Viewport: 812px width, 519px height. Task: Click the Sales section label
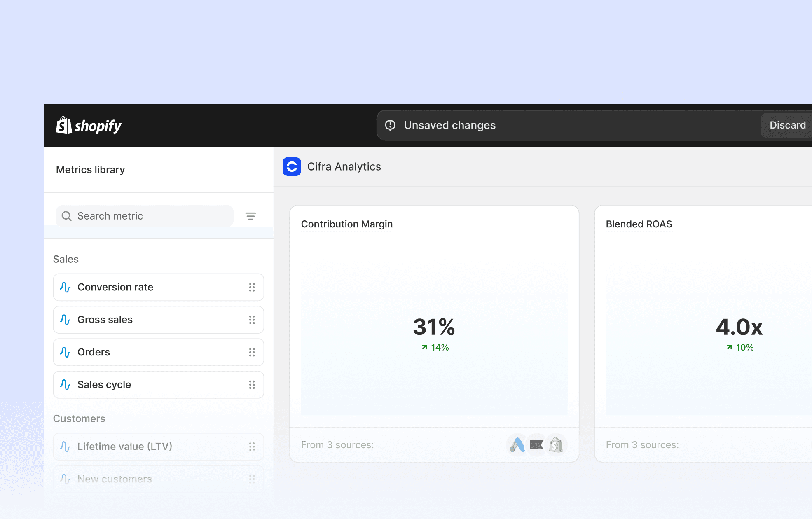pos(66,259)
